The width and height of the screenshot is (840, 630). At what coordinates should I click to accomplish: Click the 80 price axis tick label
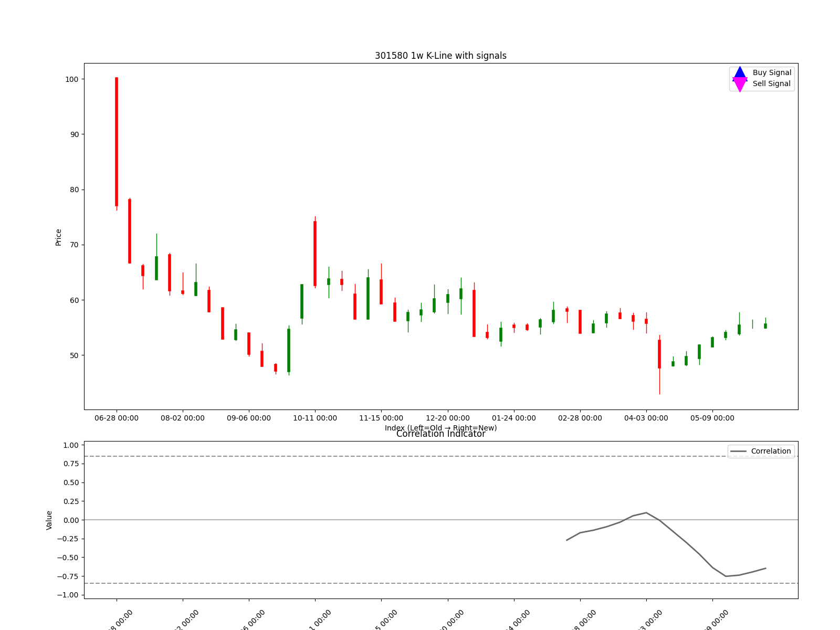(x=74, y=190)
